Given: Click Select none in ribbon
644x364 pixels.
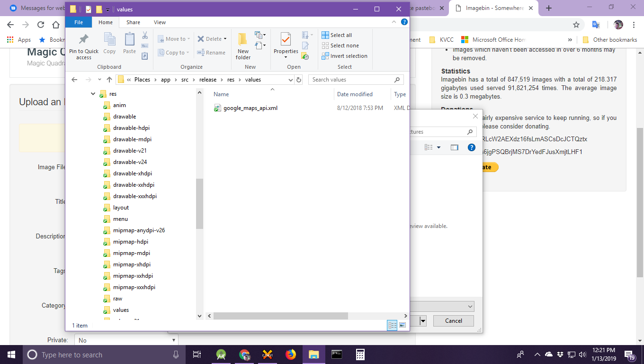Looking at the screenshot, I should coord(340,45).
